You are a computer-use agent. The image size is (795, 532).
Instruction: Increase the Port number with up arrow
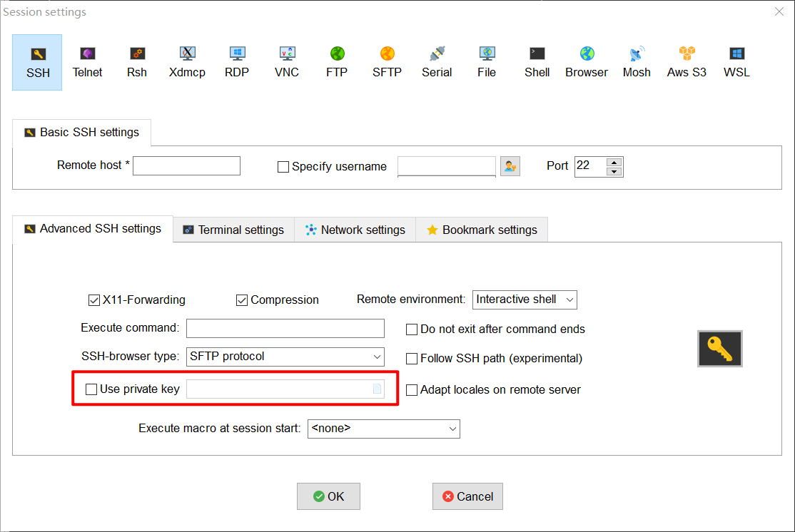pos(614,163)
